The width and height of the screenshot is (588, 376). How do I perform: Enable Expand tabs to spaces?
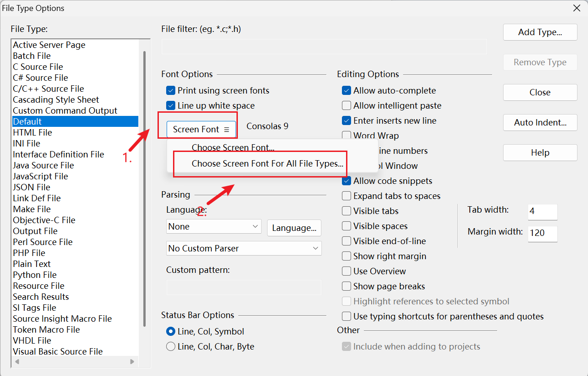[347, 196]
